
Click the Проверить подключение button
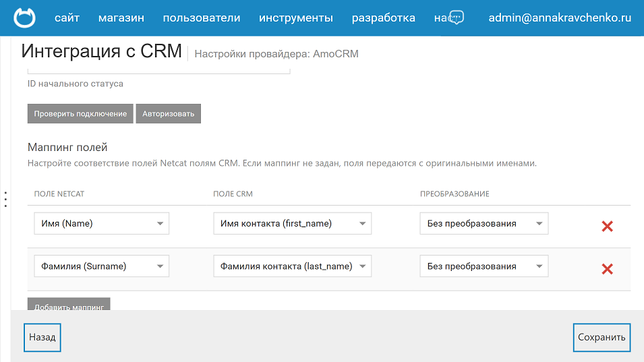(x=80, y=114)
